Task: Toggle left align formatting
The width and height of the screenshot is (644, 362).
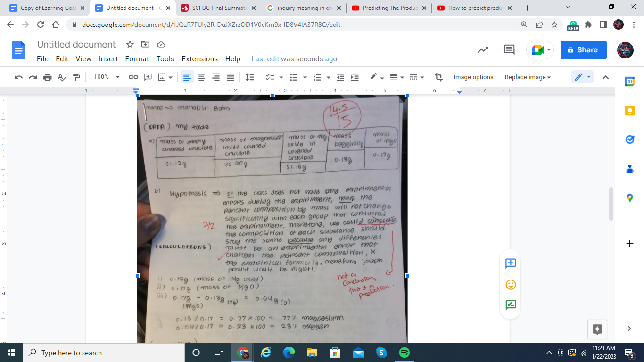Action: click(187, 77)
